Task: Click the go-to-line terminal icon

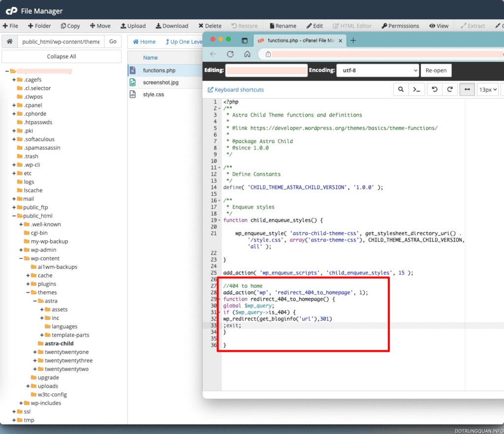Action: (x=416, y=89)
